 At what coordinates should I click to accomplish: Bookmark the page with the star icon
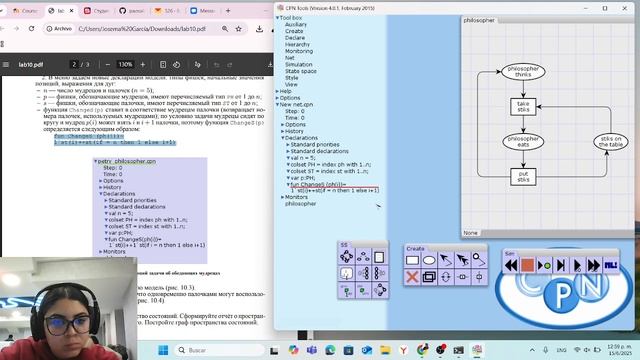click(239, 29)
